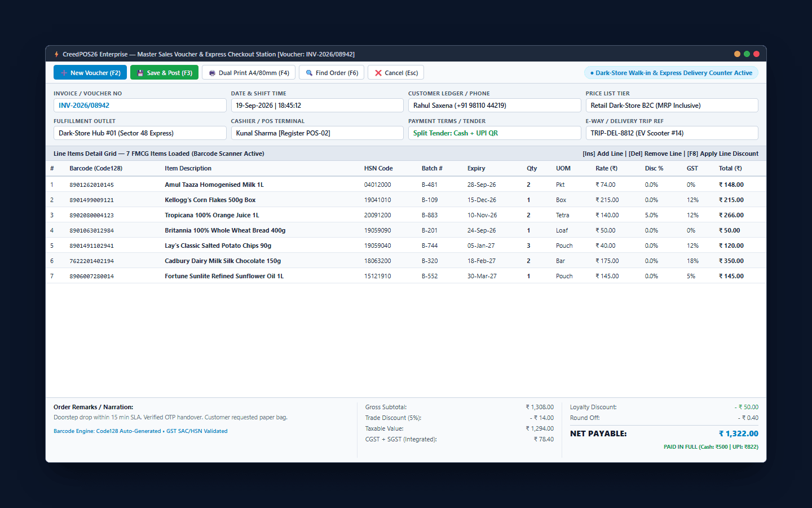Click the lightning bolt app icon in title bar
The height and width of the screenshot is (508, 812).
coord(56,54)
